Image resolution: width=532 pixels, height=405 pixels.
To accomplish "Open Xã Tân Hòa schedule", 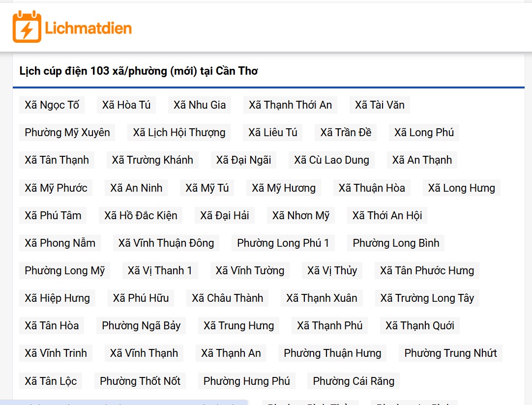I will (52, 326).
